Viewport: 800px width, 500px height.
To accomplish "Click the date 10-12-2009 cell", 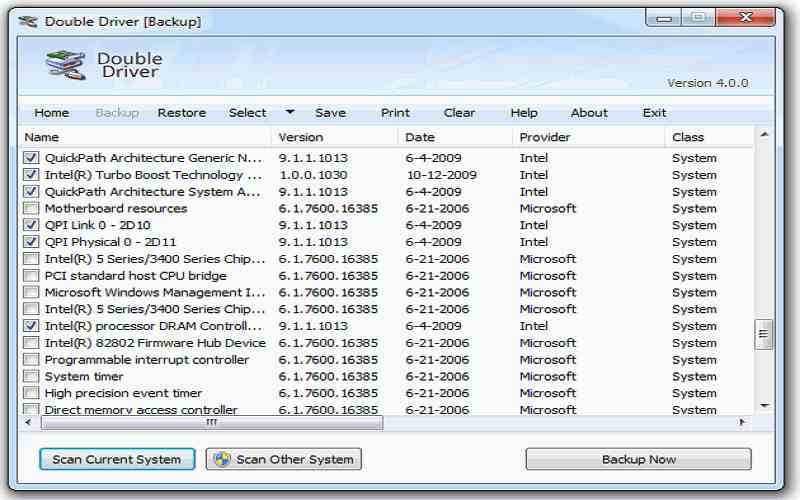I will click(x=442, y=175).
